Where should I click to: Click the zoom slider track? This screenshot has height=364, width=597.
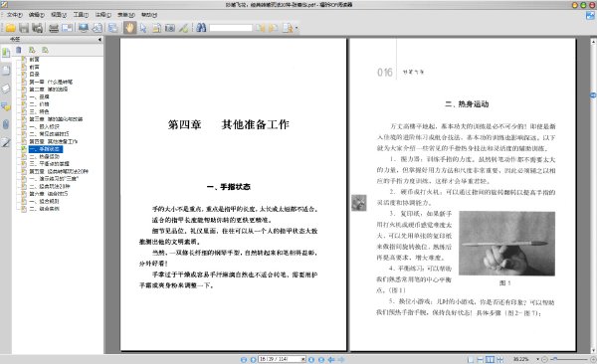point(569,359)
